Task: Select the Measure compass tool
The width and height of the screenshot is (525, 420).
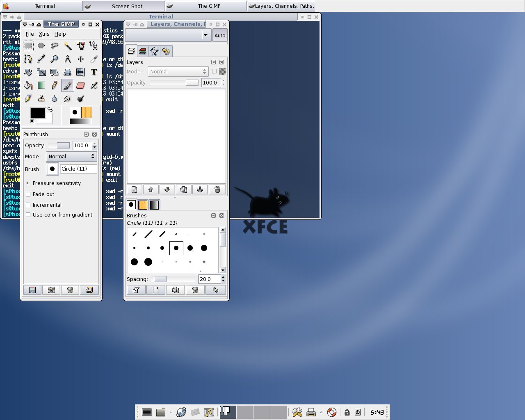Action: 68,59
